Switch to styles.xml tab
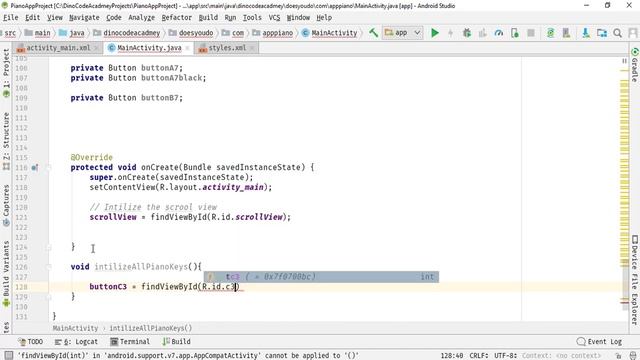The height and width of the screenshot is (360, 640). 227,48
